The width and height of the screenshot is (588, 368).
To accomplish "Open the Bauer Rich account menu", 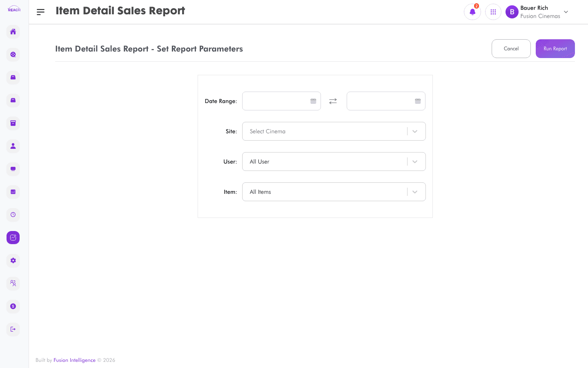I will point(537,12).
